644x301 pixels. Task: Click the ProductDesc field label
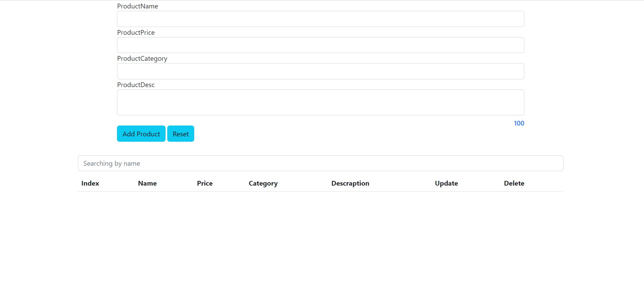tap(136, 85)
